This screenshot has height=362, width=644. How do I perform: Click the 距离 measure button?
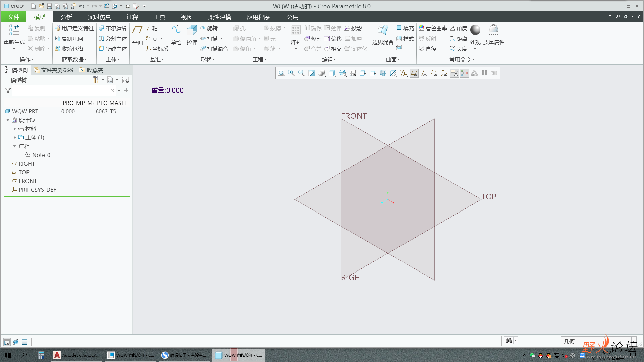tap(458, 39)
